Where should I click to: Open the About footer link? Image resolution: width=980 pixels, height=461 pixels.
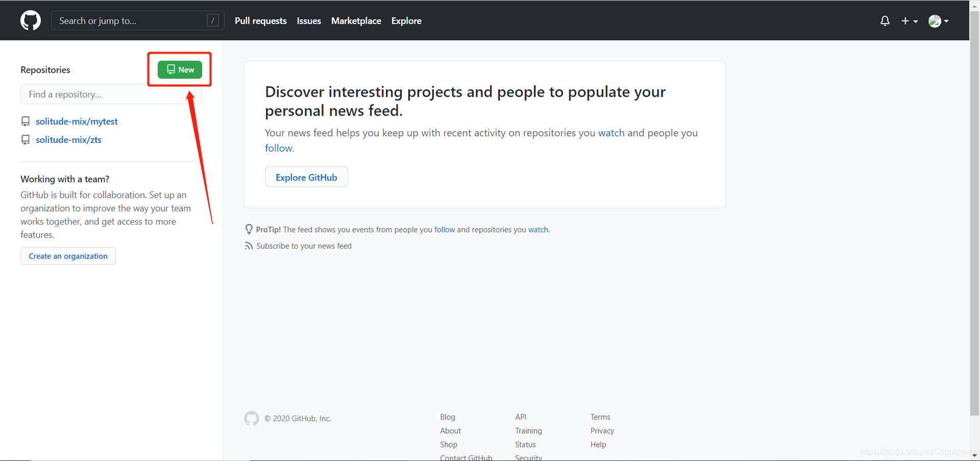click(x=450, y=431)
